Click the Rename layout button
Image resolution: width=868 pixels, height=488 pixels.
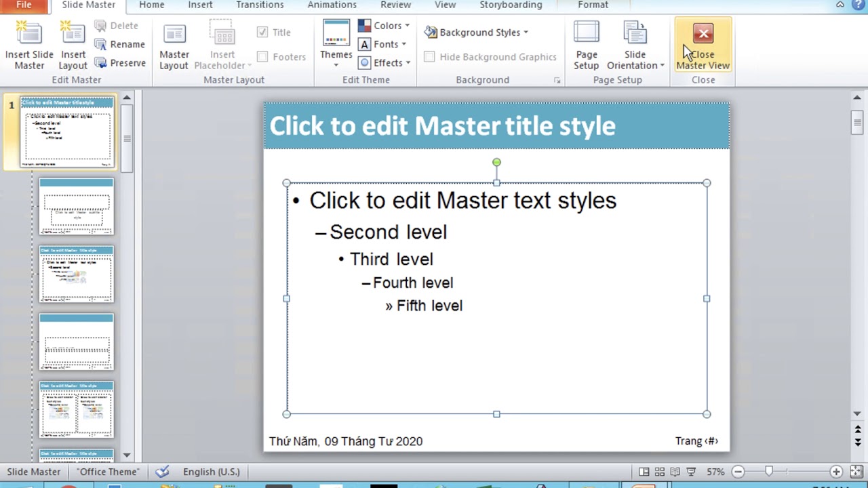(x=119, y=44)
